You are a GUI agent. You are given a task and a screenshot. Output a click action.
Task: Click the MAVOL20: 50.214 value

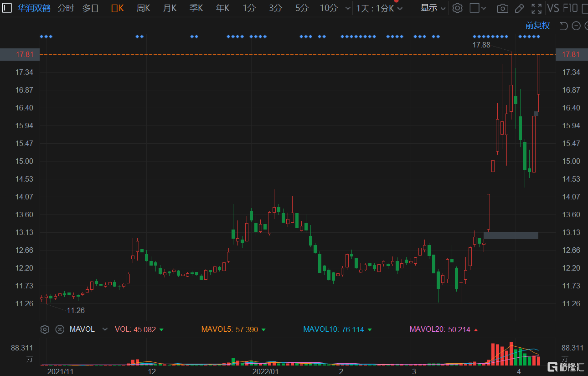(440, 329)
